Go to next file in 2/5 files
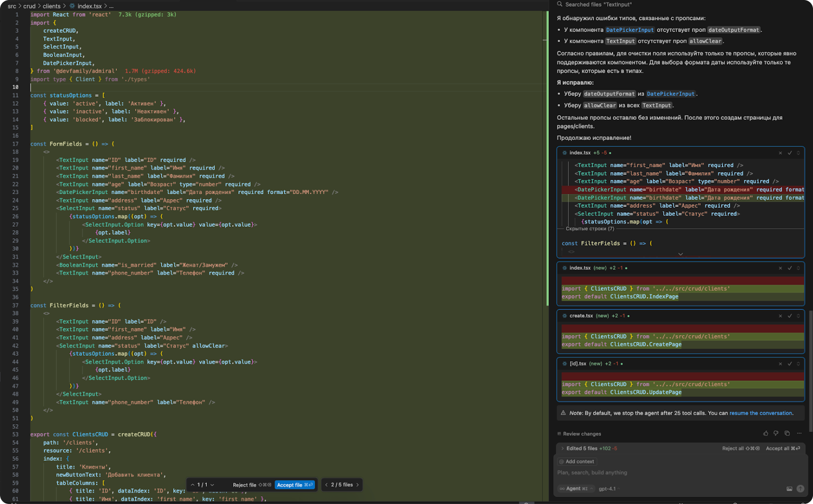Viewport: 813px width, 504px height. (x=357, y=485)
